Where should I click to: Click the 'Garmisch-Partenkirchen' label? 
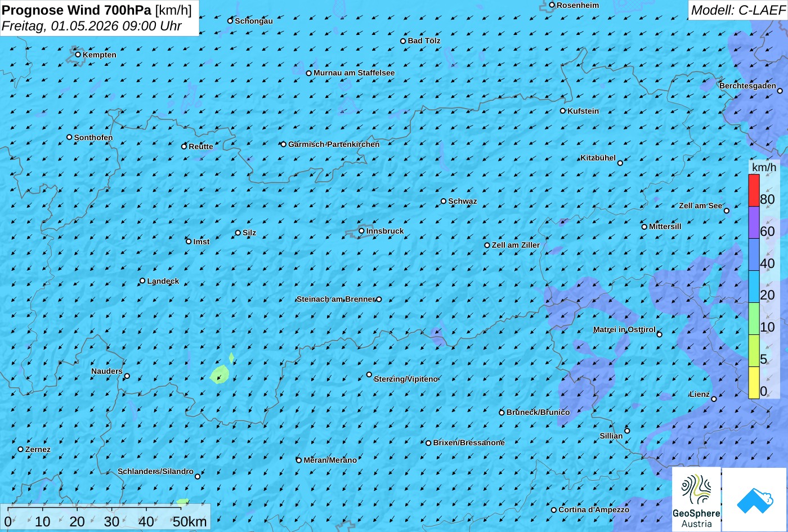(x=334, y=144)
